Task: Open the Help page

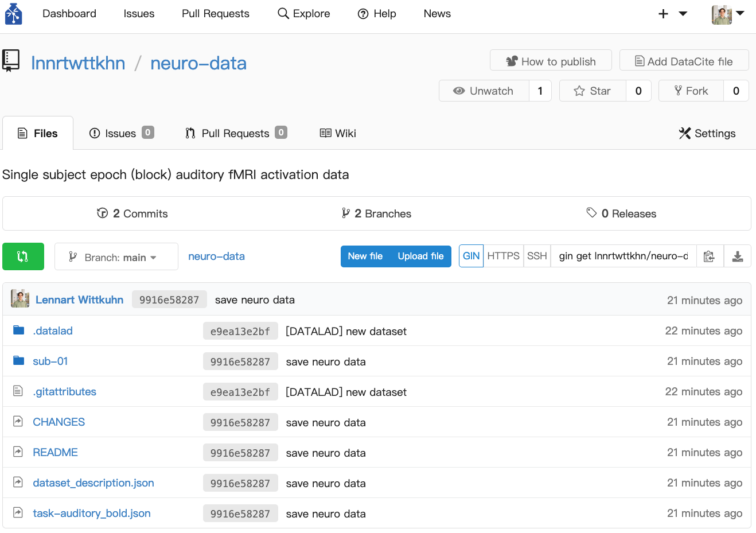Action: pos(377,14)
